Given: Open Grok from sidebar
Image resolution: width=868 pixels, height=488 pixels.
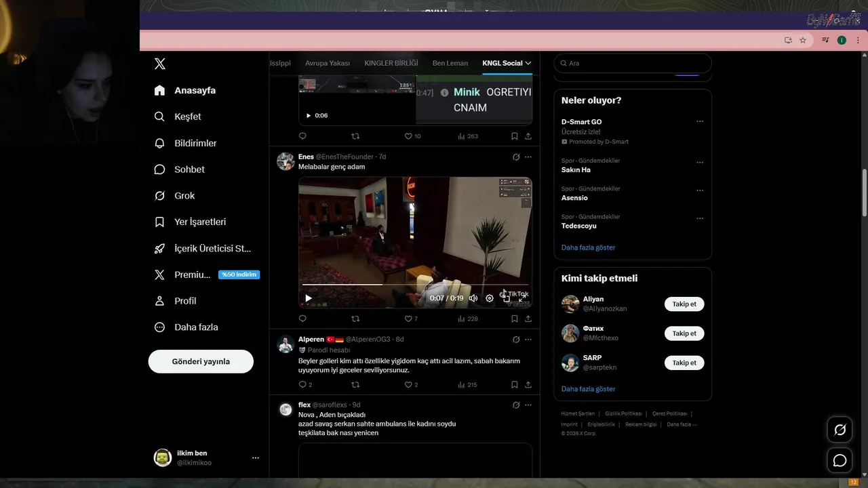Looking at the screenshot, I should click(x=174, y=196).
